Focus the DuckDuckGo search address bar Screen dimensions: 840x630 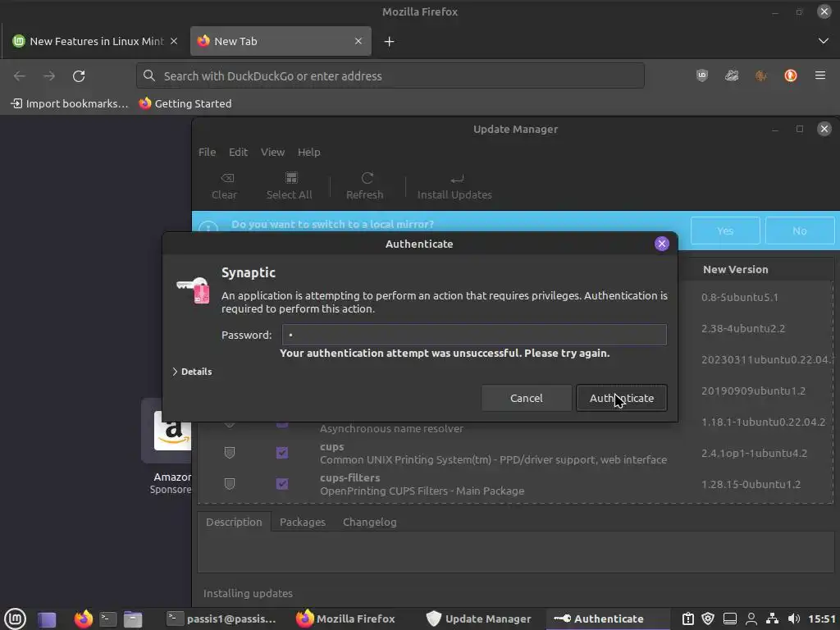coord(390,76)
